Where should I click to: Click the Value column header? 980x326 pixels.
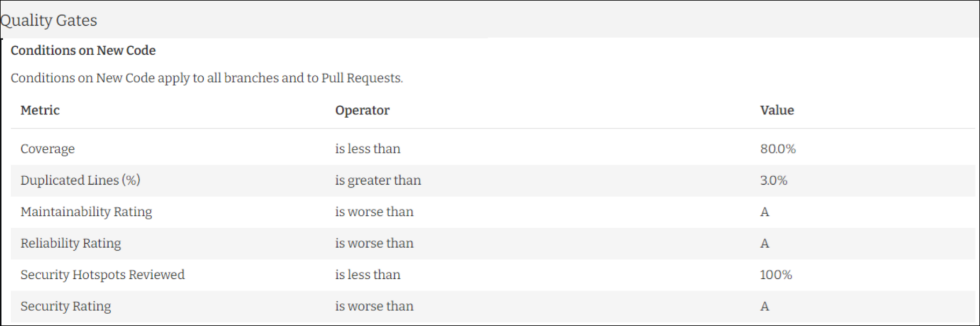pyautogui.click(x=776, y=110)
